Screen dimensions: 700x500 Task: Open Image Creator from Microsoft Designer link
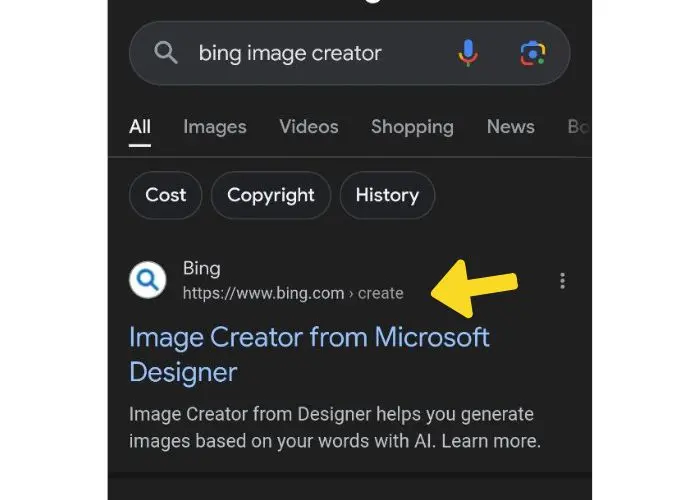click(309, 354)
